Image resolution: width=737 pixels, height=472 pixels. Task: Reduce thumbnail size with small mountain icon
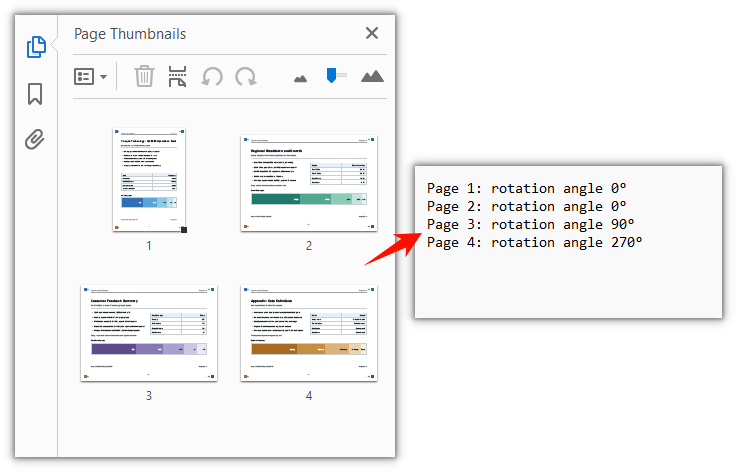tap(300, 79)
